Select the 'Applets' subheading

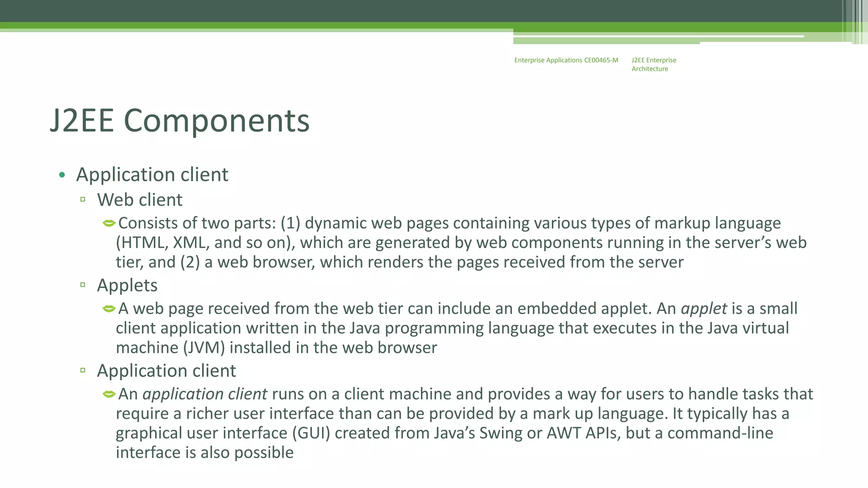point(127,285)
